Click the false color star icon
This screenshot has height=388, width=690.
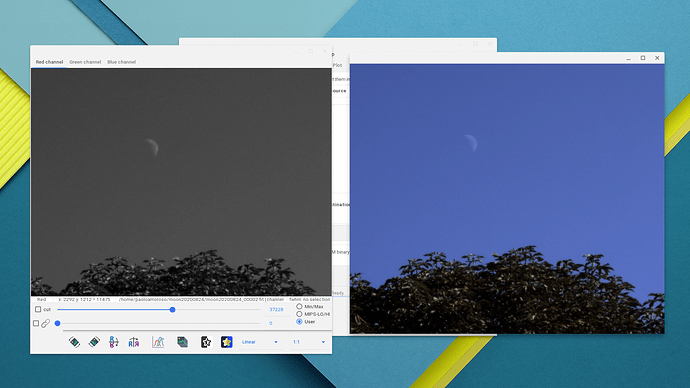[x=226, y=342]
